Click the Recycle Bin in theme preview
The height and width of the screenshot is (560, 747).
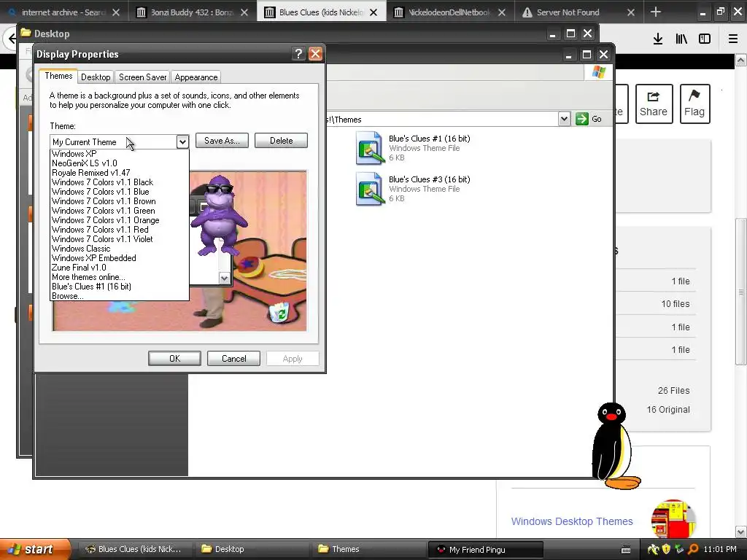(x=279, y=312)
